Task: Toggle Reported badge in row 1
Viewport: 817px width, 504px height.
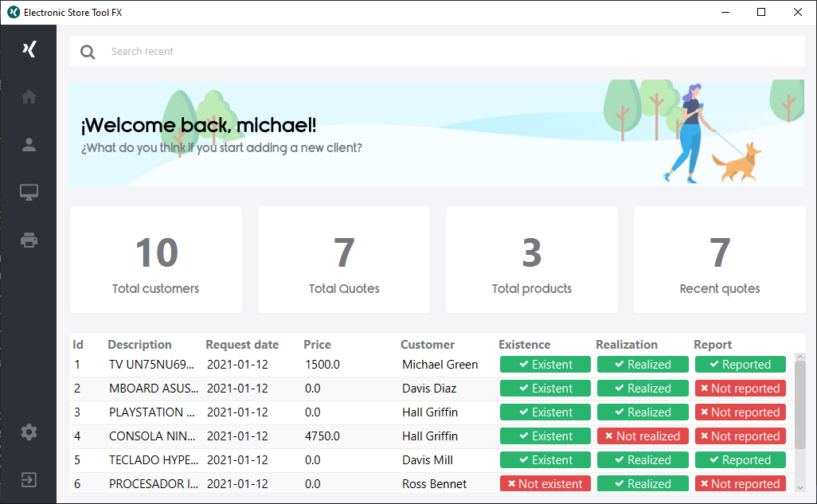Action: tap(740, 365)
